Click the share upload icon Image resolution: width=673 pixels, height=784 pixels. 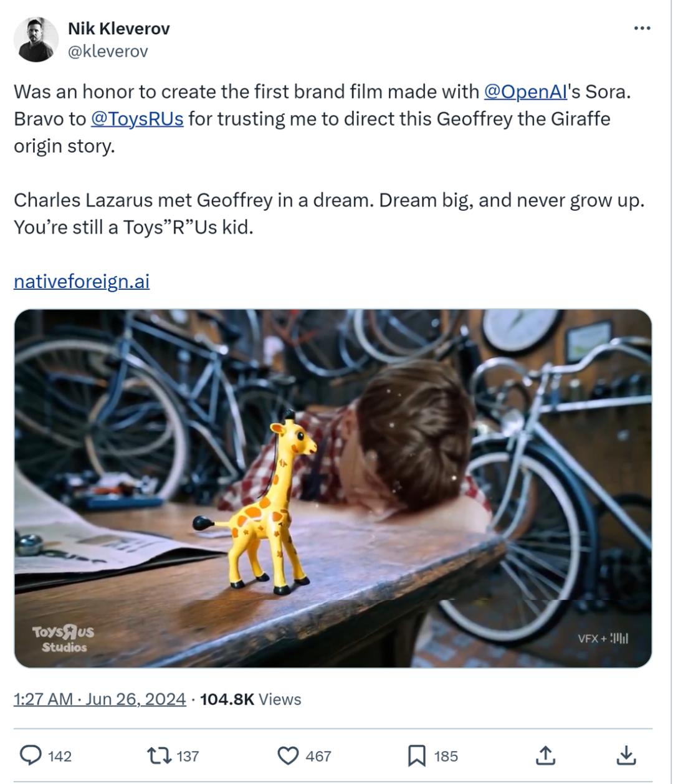click(545, 756)
